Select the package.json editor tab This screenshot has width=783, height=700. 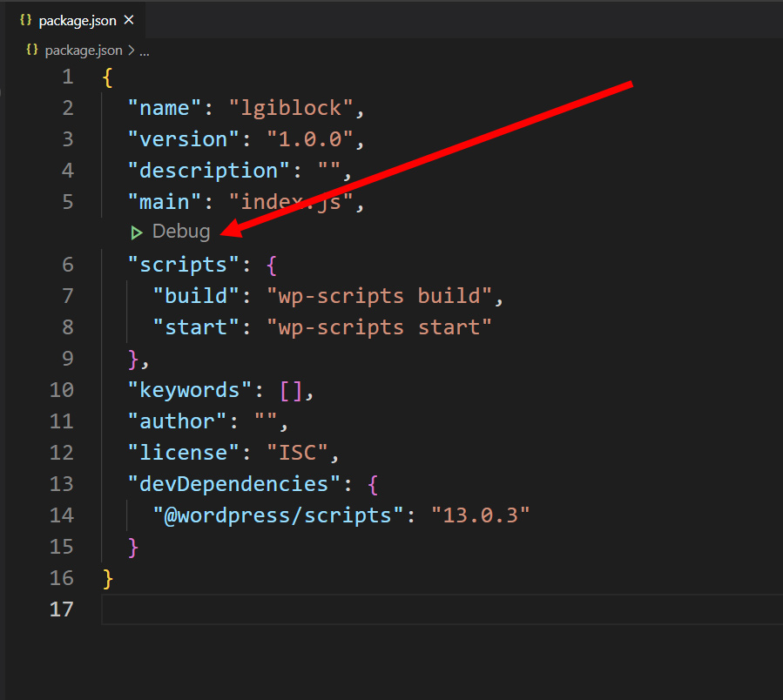pyautogui.click(x=77, y=21)
